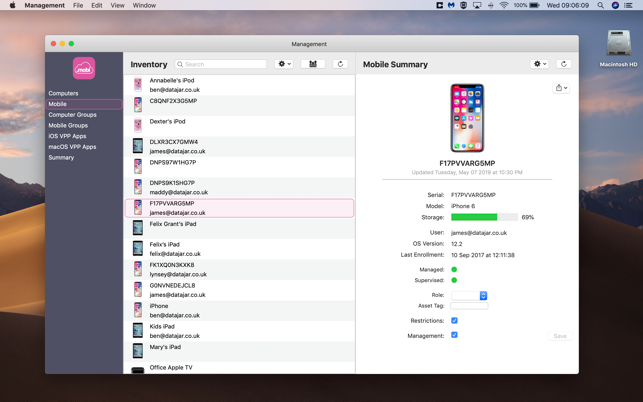The image size is (643, 402).
Task: Click the Inventory Search field
Action: point(221,64)
